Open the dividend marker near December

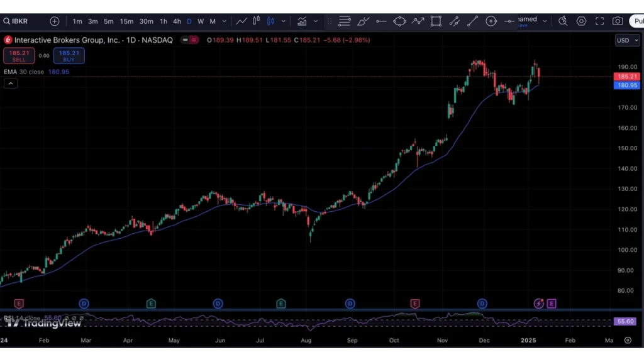click(482, 304)
